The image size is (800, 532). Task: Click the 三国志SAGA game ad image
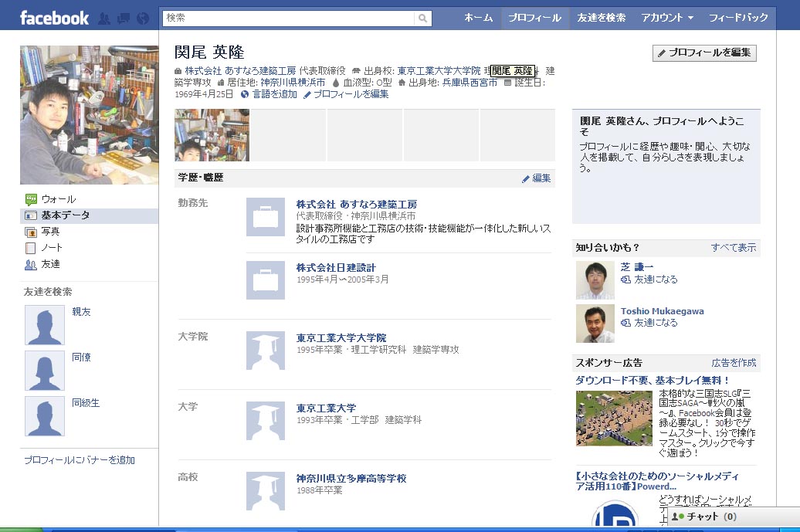615,418
